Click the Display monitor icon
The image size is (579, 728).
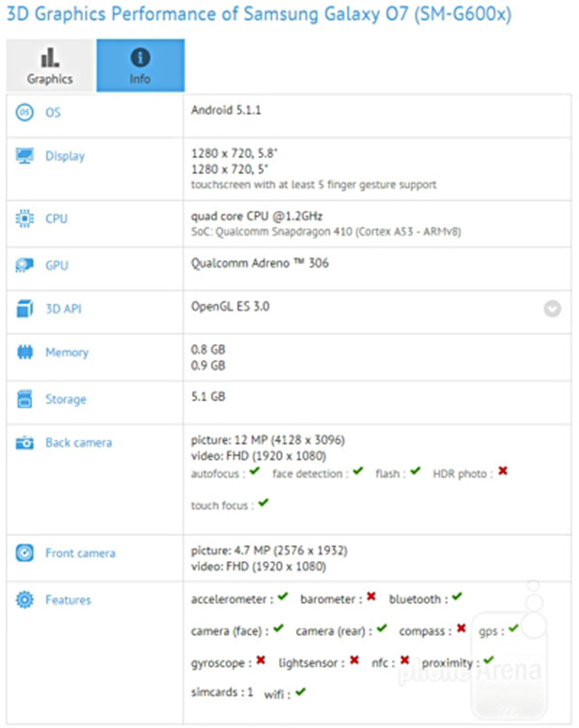coord(25,156)
